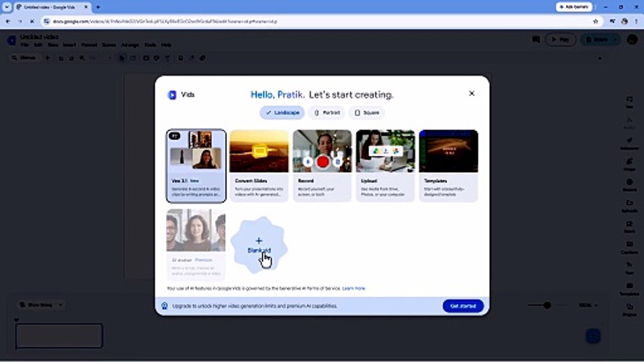The width and height of the screenshot is (644, 362).
Task: Click the blue assistant button bottom right
Action: point(593,336)
